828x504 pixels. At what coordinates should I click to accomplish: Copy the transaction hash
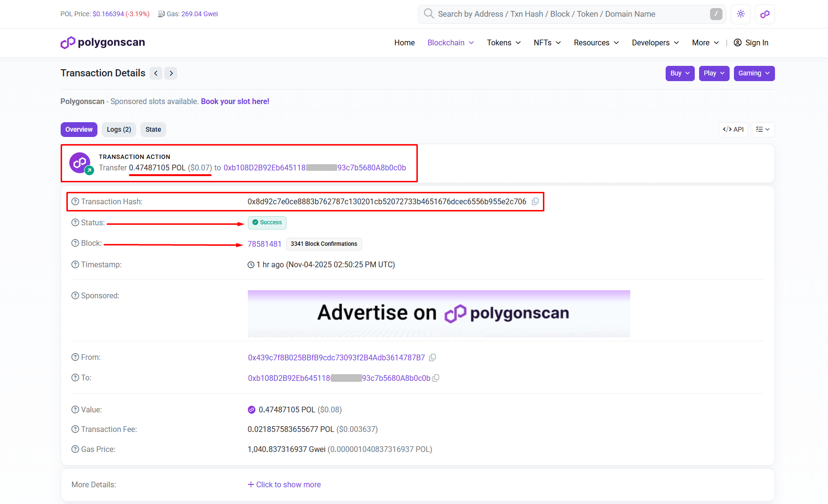(x=535, y=201)
